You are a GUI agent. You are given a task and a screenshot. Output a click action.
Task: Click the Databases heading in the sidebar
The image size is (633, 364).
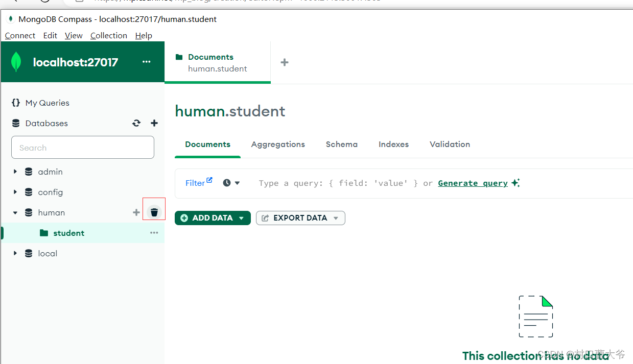(46, 123)
